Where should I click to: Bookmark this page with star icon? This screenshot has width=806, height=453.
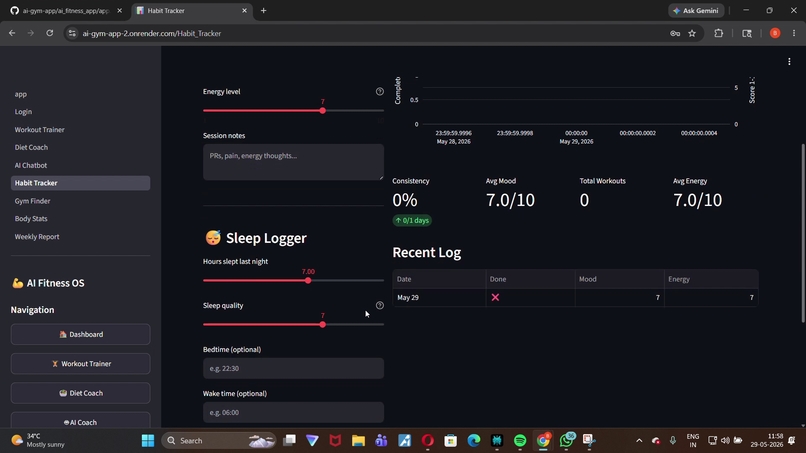(x=692, y=33)
